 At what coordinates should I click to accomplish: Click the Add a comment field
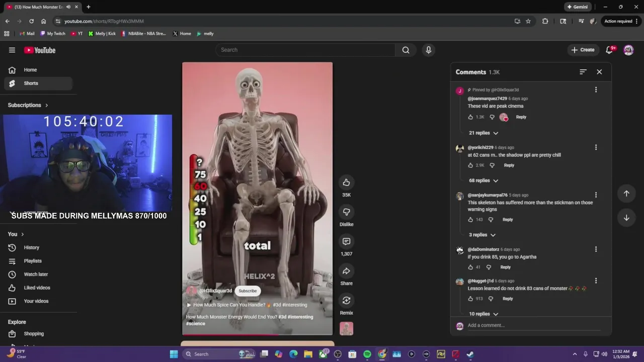click(534, 325)
